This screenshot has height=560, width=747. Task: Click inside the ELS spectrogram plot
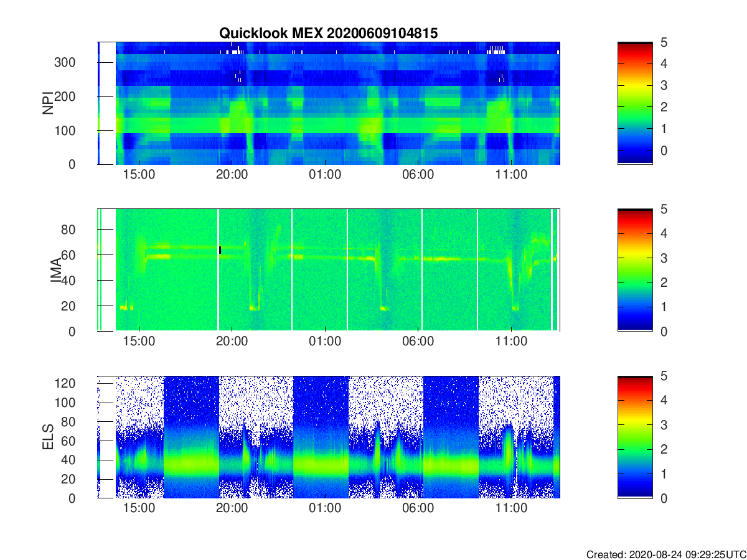(x=329, y=437)
